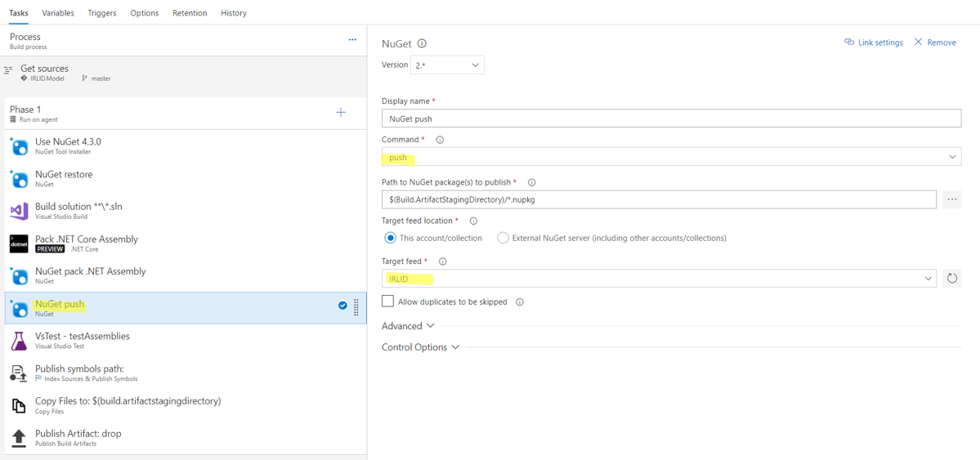Click the Copy Files task icon
This screenshot has height=460, width=980.
[19, 405]
